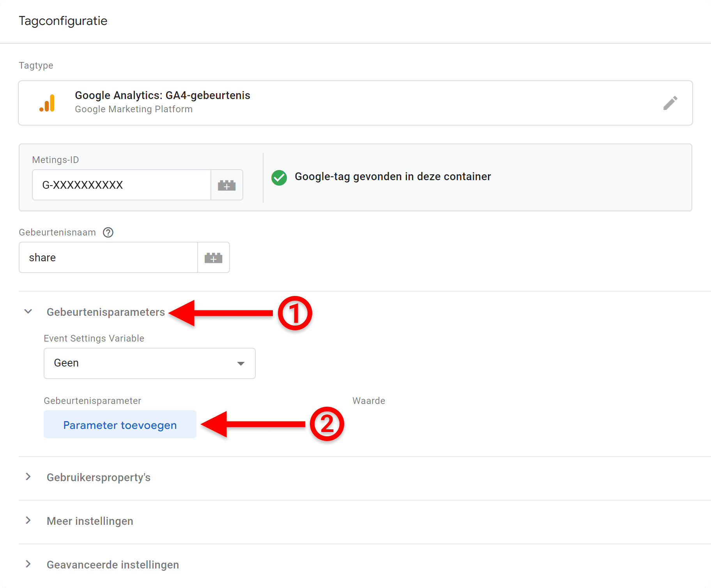Click into the Gebeurtenisnaam field containing share

[108, 258]
